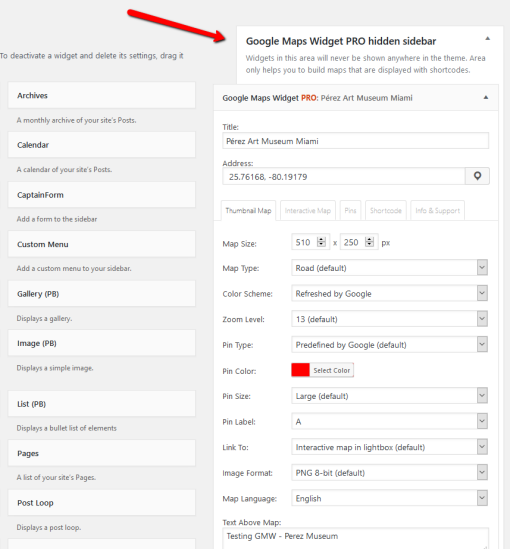Click the Title input field

pyautogui.click(x=355, y=141)
